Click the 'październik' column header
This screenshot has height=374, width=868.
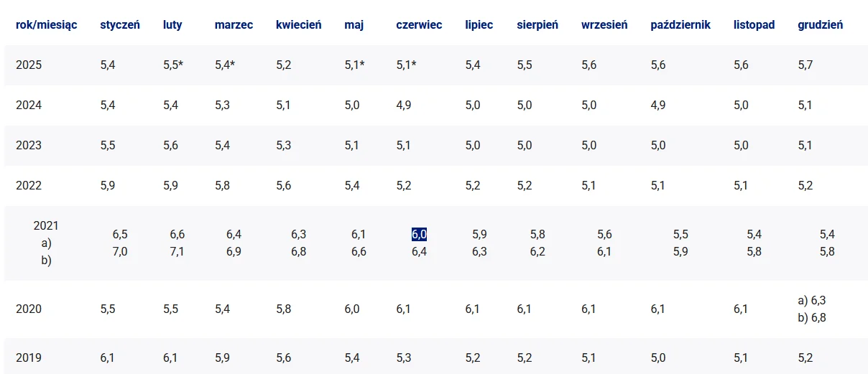pyautogui.click(x=680, y=25)
